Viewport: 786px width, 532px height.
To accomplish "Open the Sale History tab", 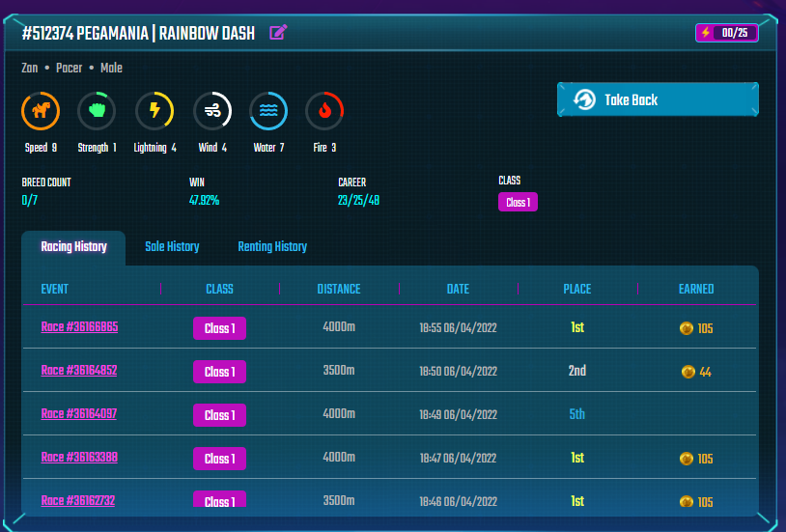I will pos(172,247).
